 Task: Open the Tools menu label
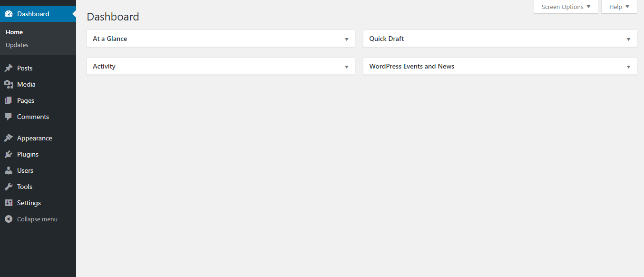[x=25, y=187]
